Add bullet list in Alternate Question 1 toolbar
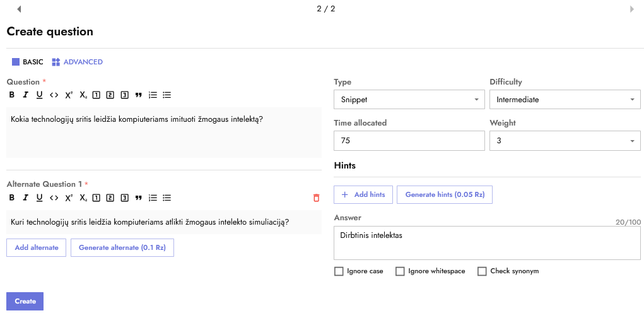Viewport: 644px width, 313px height. tap(167, 198)
